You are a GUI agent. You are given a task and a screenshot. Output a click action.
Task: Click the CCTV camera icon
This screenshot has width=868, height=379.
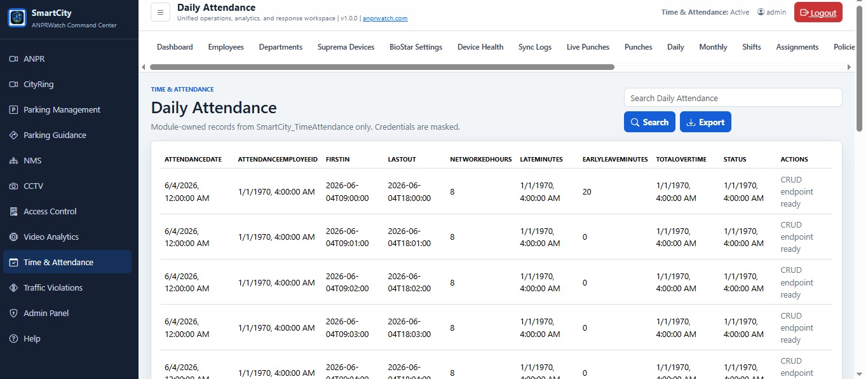(13, 186)
